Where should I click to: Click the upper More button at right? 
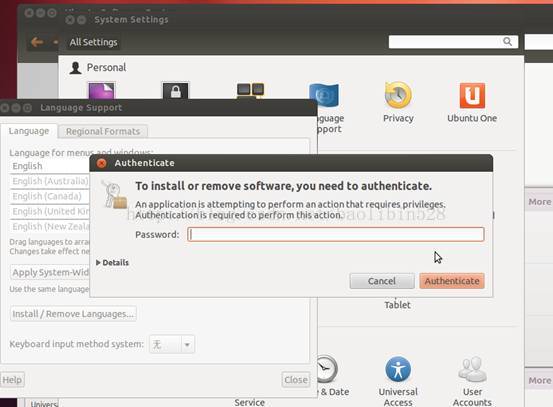pyautogui.click(x=539, y=202)
